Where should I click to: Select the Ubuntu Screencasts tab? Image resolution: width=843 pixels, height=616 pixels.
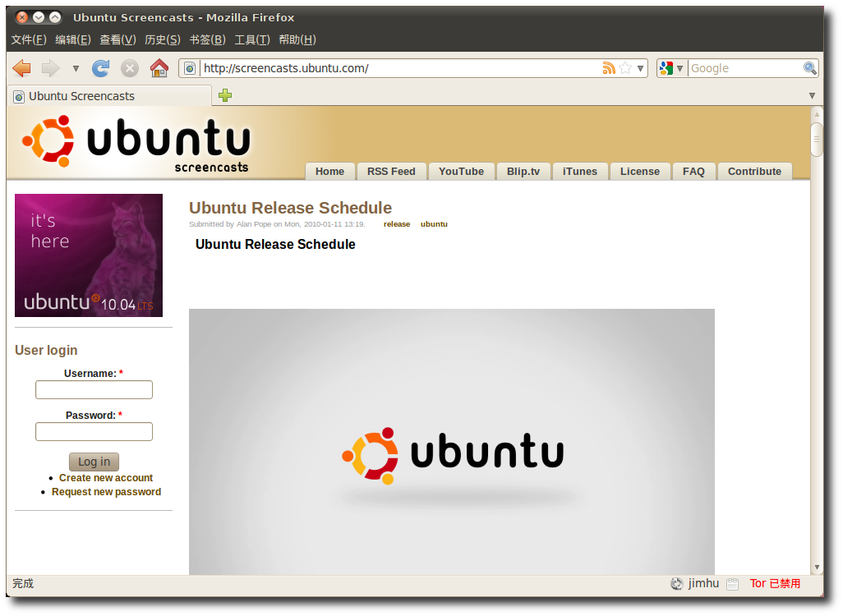click(109, 96)
